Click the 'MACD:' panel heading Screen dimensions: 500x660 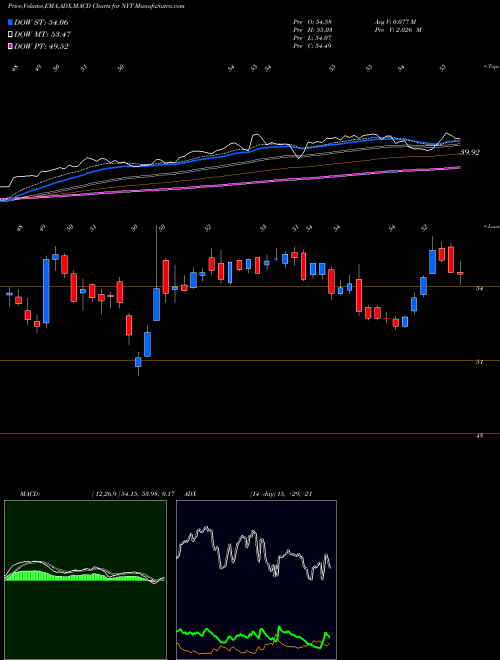[29, 494]
